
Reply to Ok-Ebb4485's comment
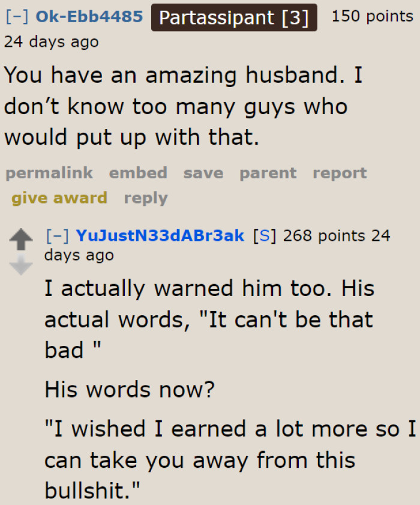(145, 198)
